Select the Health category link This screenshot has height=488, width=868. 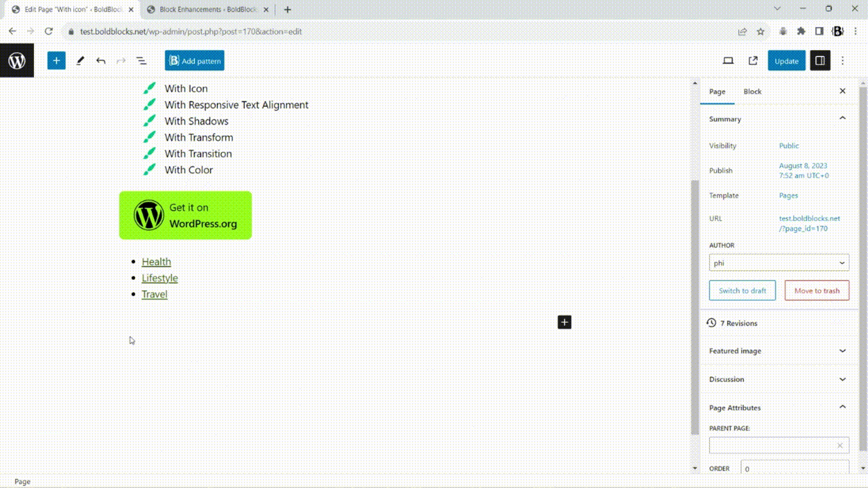tap(156, 262)
